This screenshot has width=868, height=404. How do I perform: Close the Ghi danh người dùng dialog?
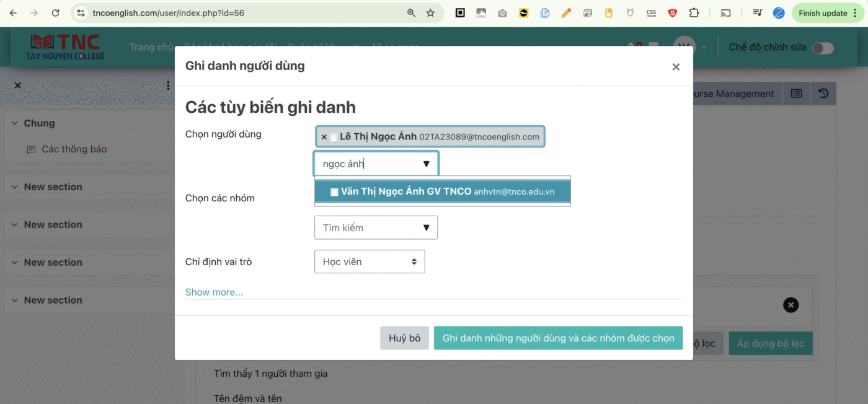[x=676, y=67]
